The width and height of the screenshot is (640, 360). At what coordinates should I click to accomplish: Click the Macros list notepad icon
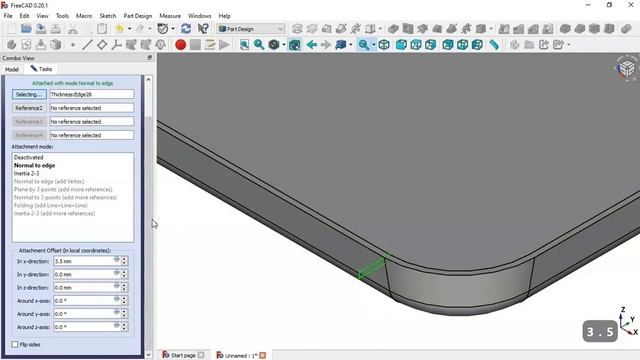[x=210, y=44]
